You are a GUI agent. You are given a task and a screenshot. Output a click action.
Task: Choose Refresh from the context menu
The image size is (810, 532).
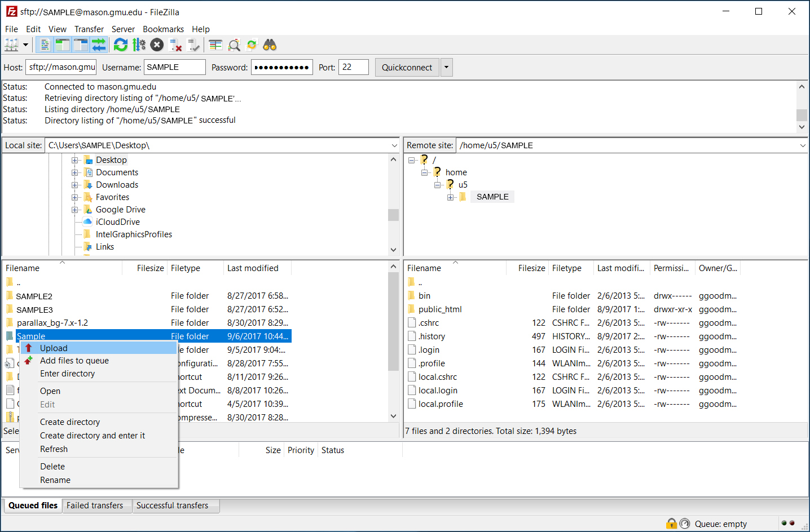99,449
